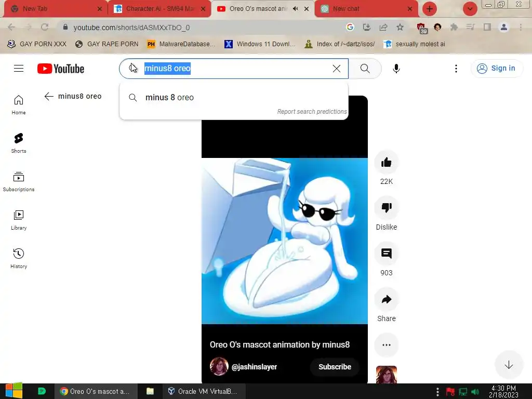Viewport: 532px width, 399px height.
Task: Open the uBlock extension showing 39
Action: click(421, 28)
